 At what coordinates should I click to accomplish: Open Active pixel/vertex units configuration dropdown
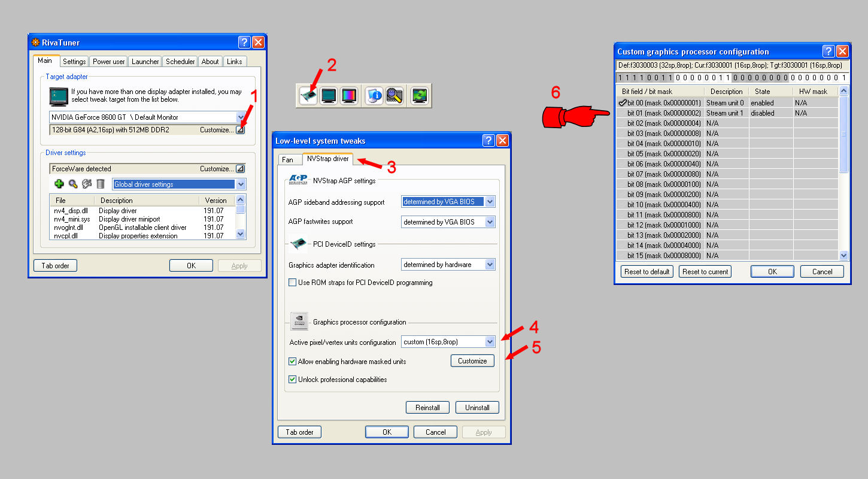pos(490,342)
